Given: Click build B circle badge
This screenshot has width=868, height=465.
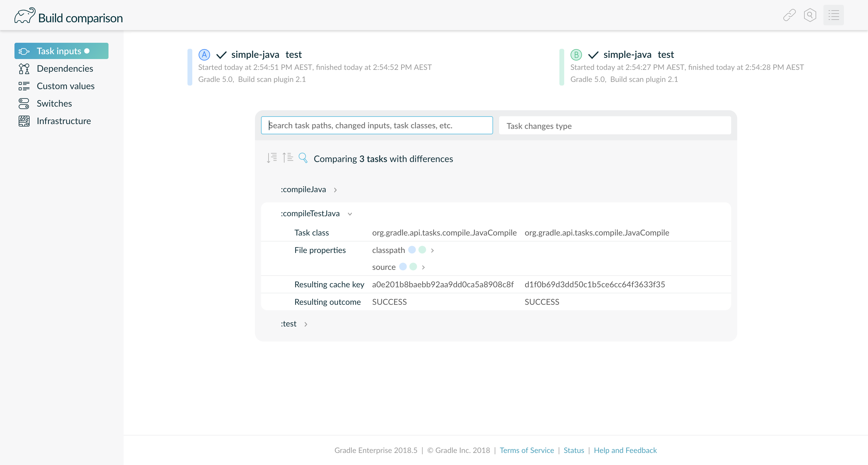Looking at the screenshot, I should tap(576, 55).
